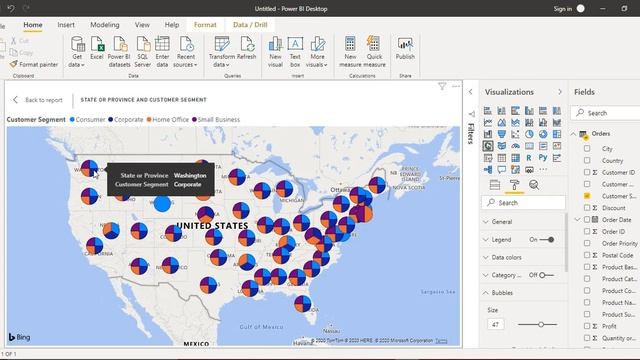Image resolution: width=640 pixels, height=360 pixels.
Task: Publish the report
Action: [x=405, y=48]
